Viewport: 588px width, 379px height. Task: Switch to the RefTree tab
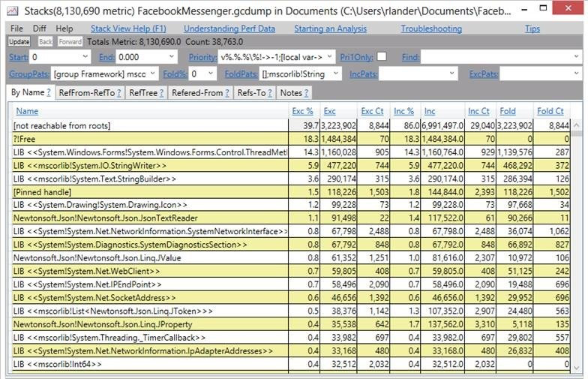(x=146, y=93)
